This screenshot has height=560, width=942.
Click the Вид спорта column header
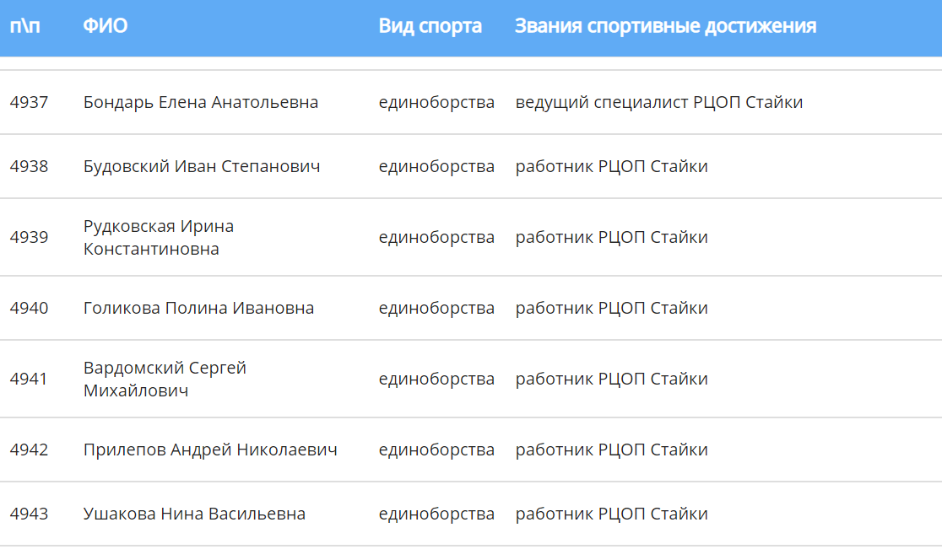pyautogui.click(x=430, y=26)
